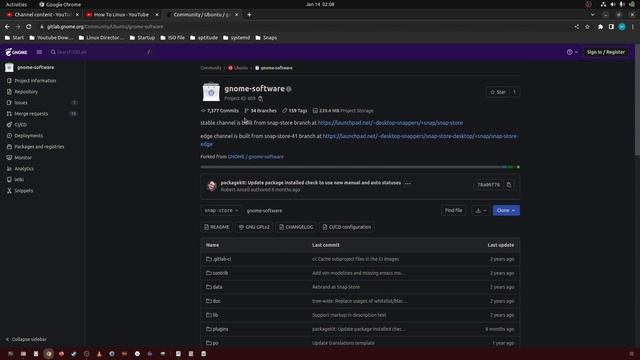Viewport: 640px width, 360px height.
Task: Click the repository languages bar
Action: 360,167
